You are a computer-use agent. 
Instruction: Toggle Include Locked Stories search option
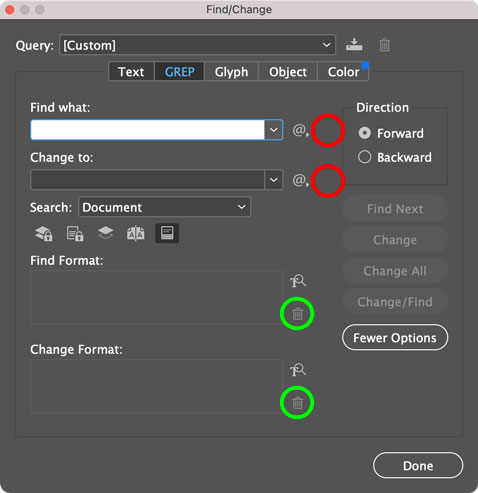[x=75, y=233]
